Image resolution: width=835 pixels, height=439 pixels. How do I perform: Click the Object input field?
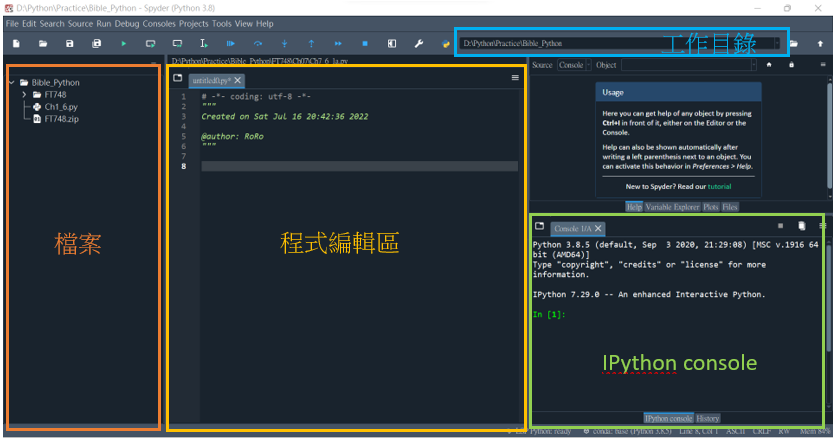[x=688, y=65]
